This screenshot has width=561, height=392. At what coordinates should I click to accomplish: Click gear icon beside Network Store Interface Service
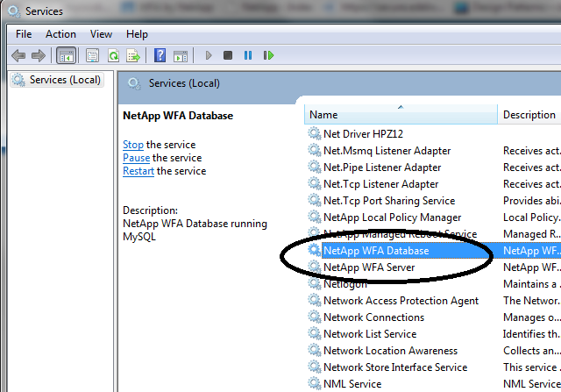[x=315, y=367]
